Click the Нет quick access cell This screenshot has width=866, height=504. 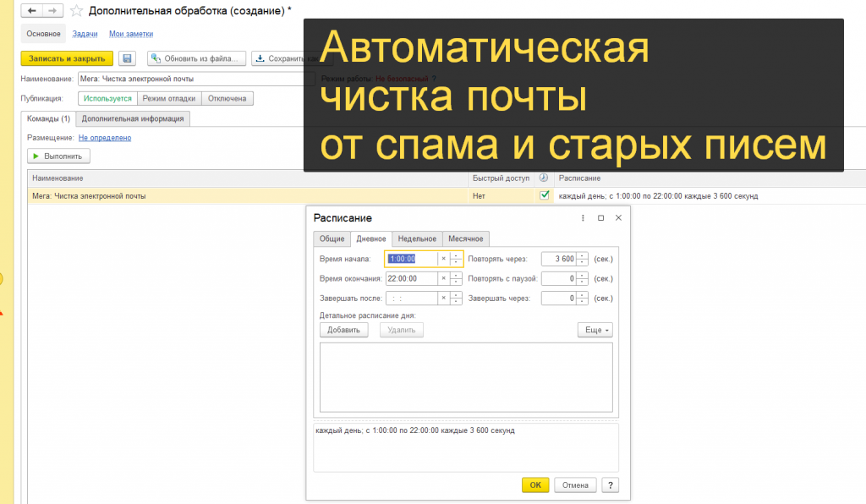click(502, 195)
